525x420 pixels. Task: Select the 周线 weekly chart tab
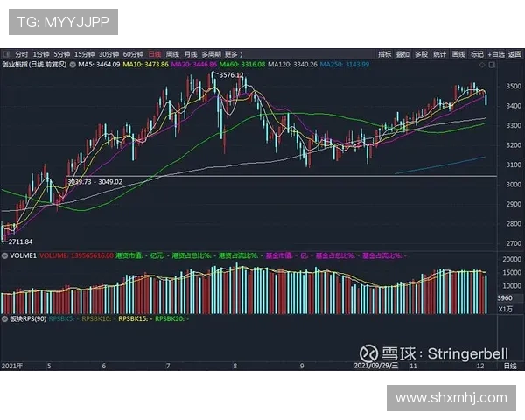(x=172, y=53)
